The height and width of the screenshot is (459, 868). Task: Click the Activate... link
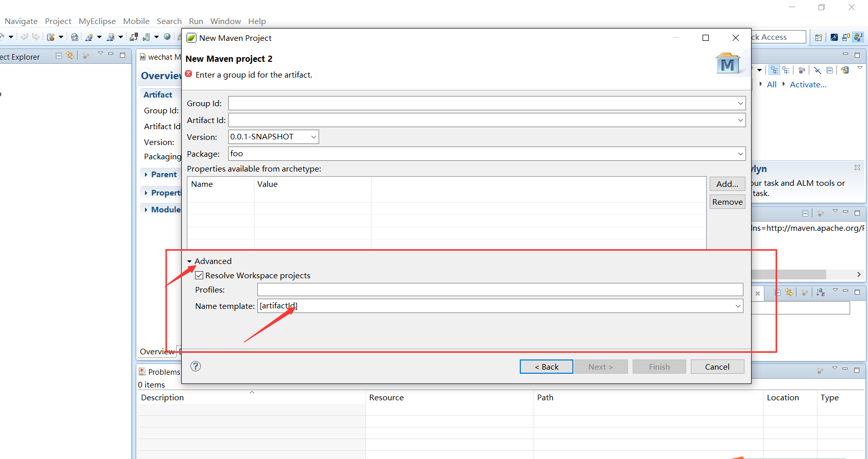808,85
